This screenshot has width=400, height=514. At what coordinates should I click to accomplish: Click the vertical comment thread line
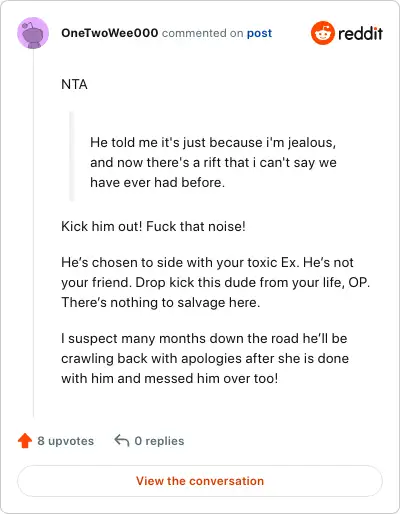click(33, 233)
